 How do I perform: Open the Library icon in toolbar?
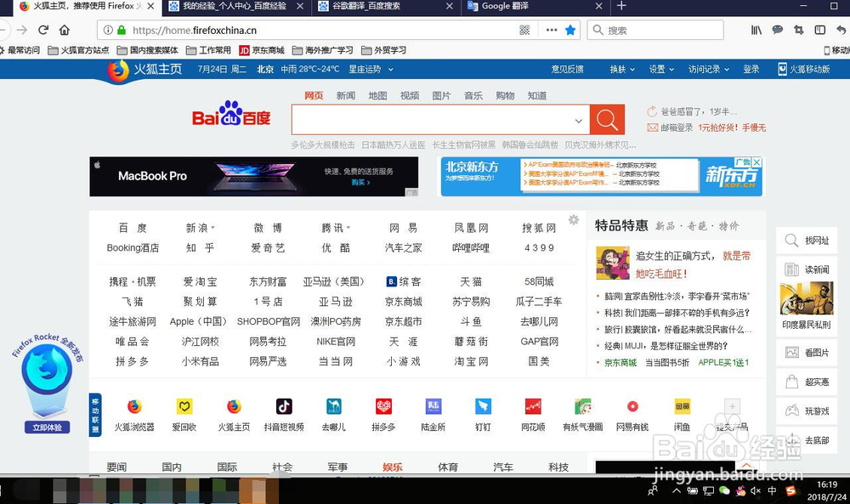click(x=756, y=31)
